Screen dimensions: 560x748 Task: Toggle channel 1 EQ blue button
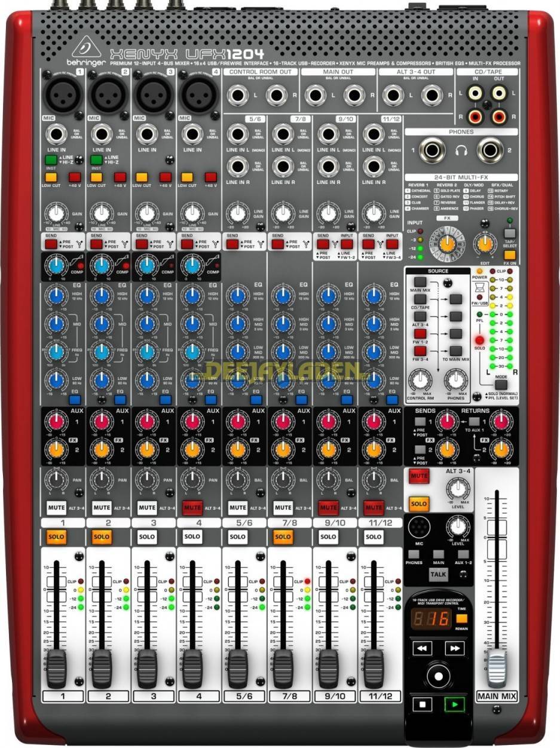(75, 400)
